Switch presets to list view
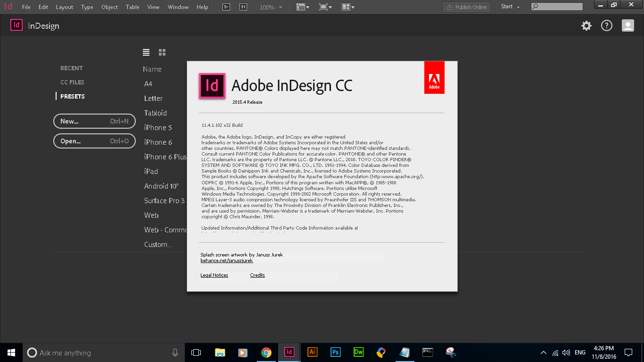Image resolution: width=644 pixels, height=362 pixels. coord(146,52)
